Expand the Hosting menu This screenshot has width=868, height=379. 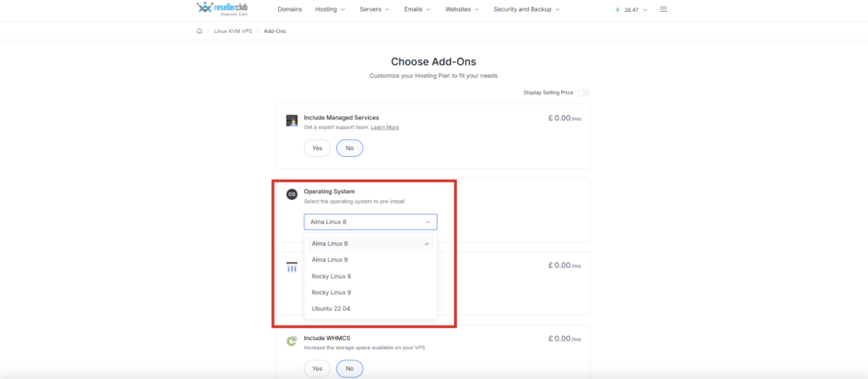(x=330, y=9)
